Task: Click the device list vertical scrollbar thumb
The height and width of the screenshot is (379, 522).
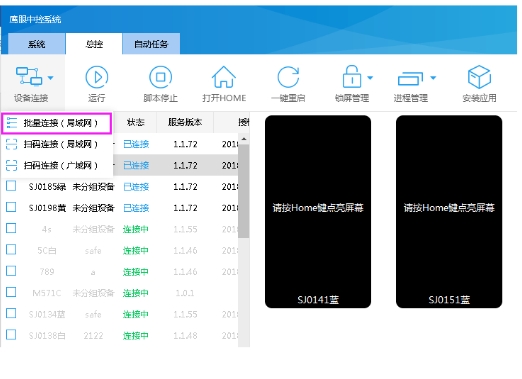Action: coord(244,191)
